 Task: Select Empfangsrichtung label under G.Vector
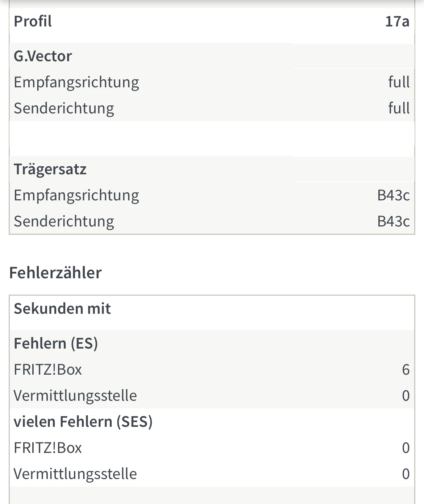[76, 82]
